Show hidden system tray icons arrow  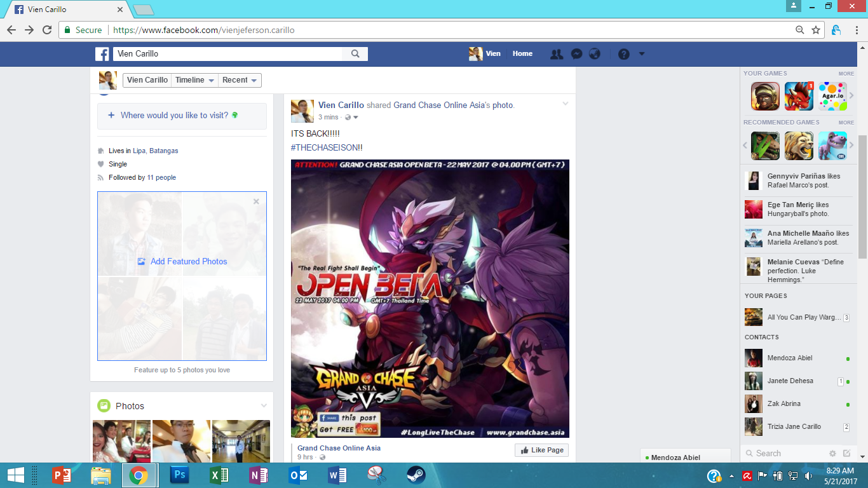tap(731, 475)
